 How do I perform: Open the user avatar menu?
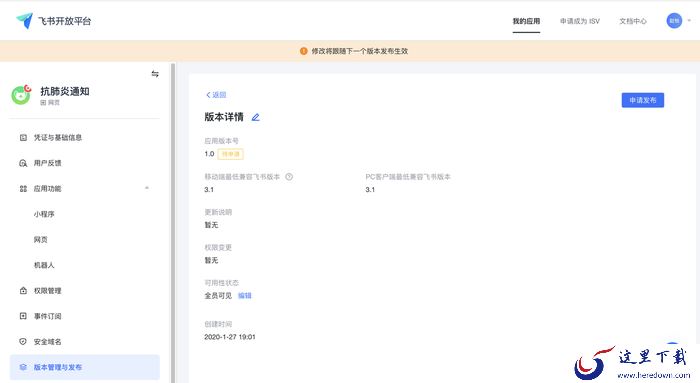click(x=674, y=21)
